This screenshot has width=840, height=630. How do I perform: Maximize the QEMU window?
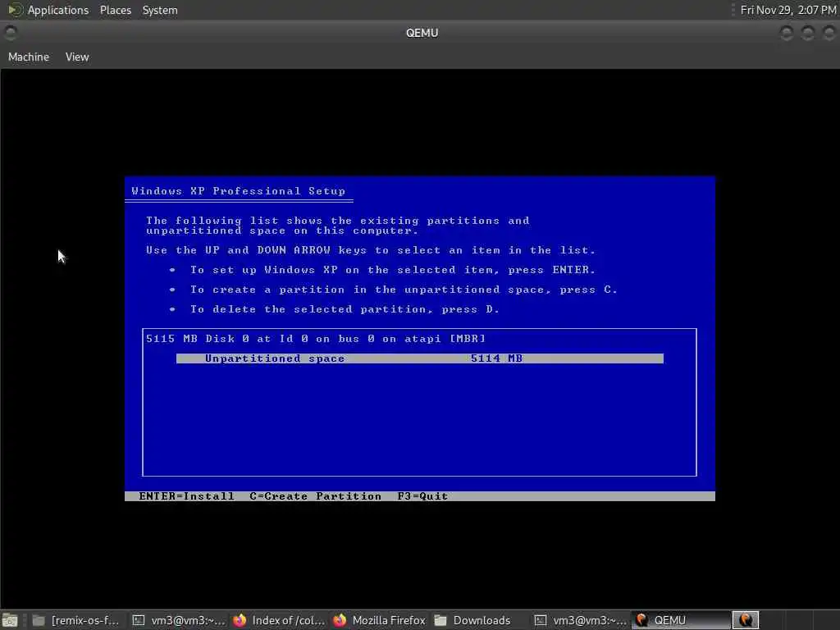point(808,33)
